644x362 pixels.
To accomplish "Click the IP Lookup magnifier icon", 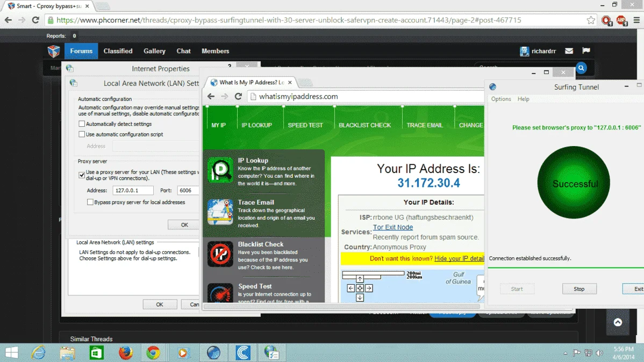I will [x=220, y=170].
